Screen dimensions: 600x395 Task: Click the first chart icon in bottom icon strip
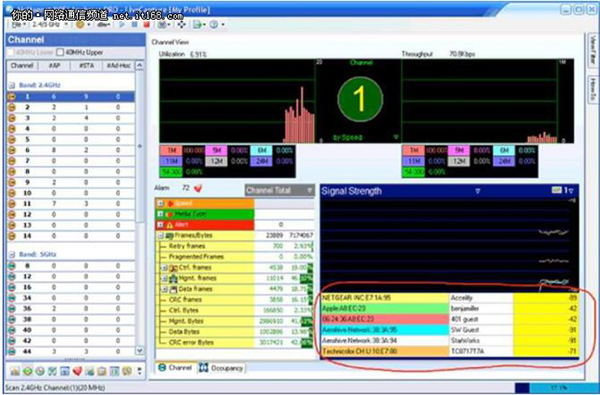click(15, 371)
